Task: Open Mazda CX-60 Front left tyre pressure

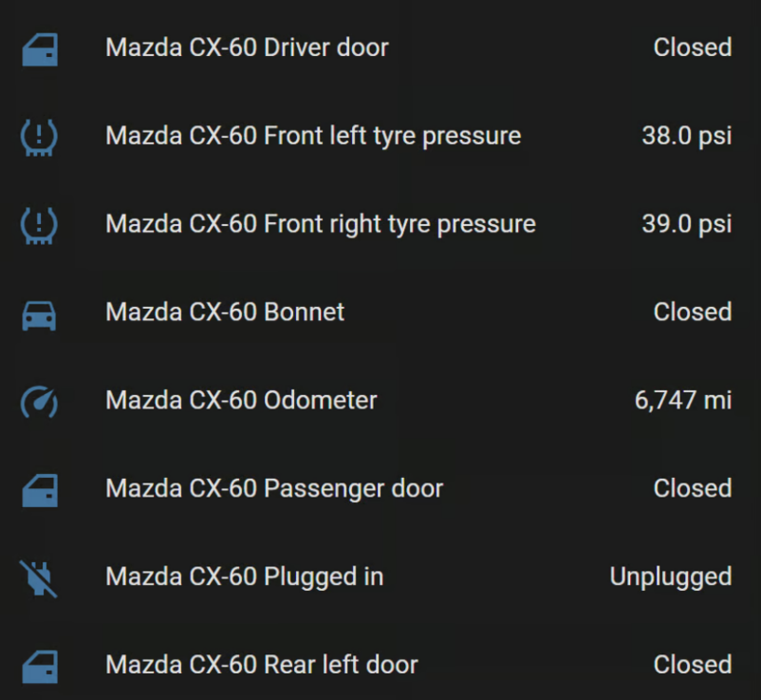Action: pos(313,136)
